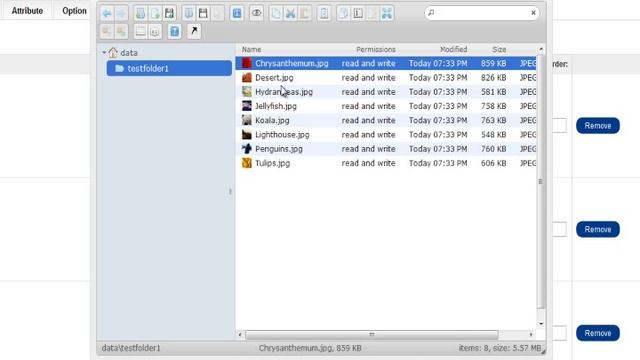Click the copy toolbar icon
Image resolution: width=640 pixels, height=360 pixels.
pos(276,13)
